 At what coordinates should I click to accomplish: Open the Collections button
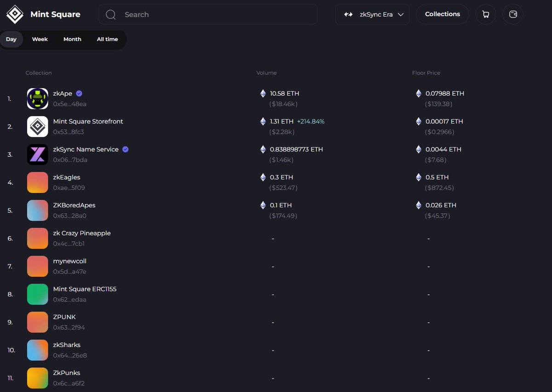pyautogui.click(x=443, y=14)
